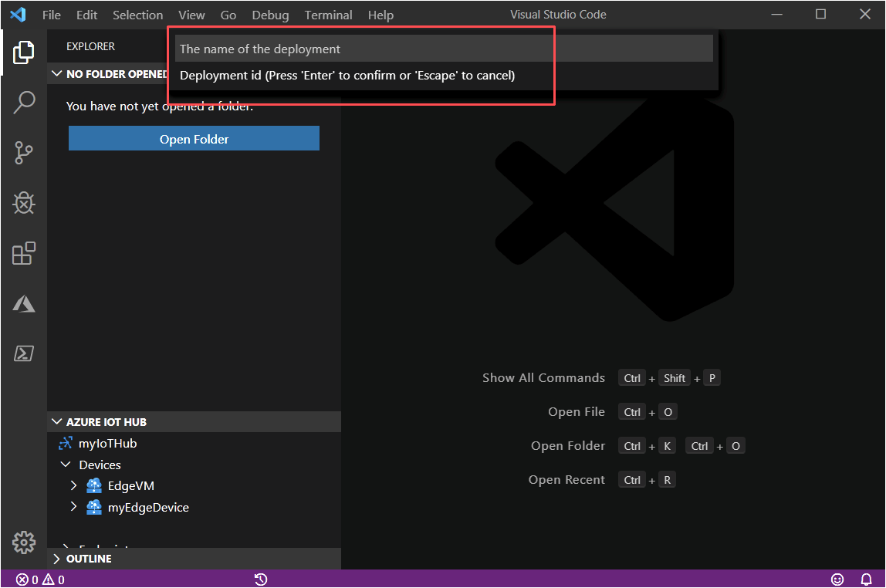Open the notifications bell icon
This screenshot has height=588, width=886.
point(866,580)
